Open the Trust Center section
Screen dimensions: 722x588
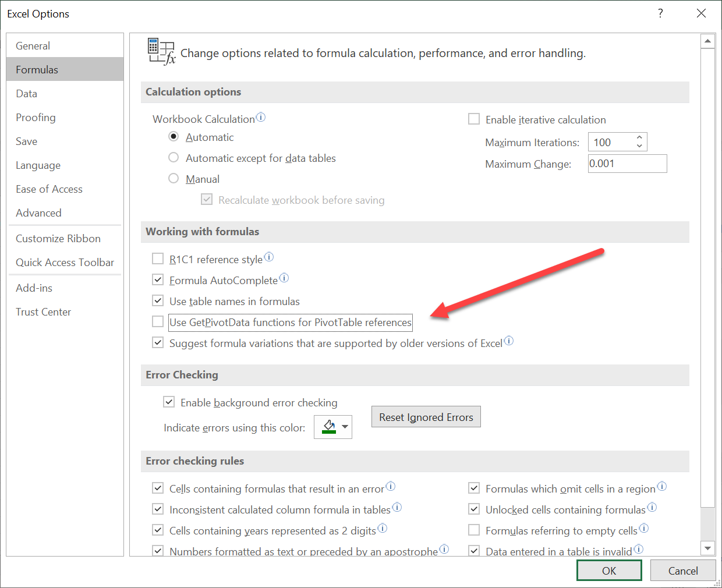[43, 311]
